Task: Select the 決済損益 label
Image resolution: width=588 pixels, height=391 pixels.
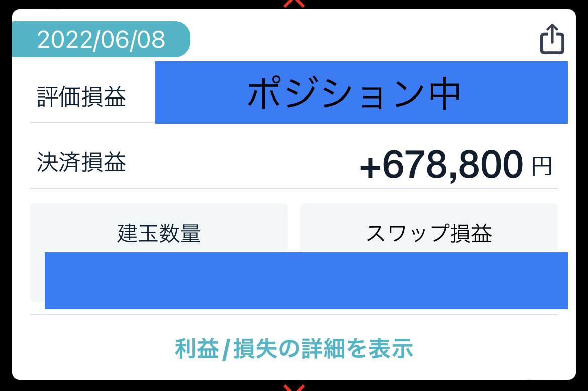Action: click(81, 162)
